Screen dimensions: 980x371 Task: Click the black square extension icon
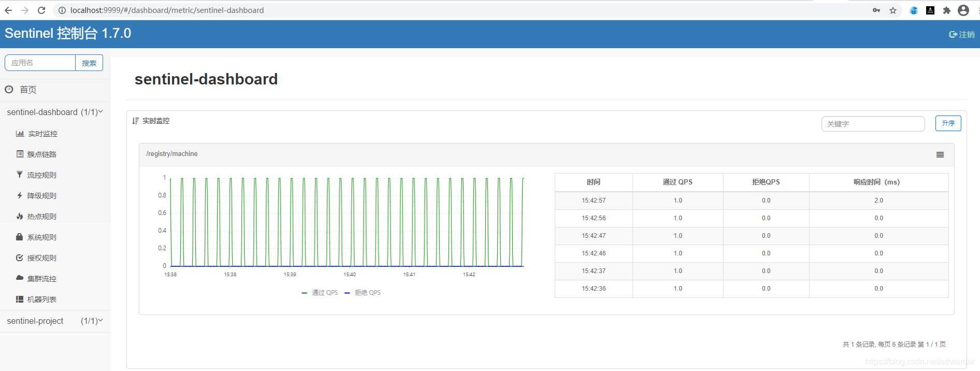(x=930, y=10)
